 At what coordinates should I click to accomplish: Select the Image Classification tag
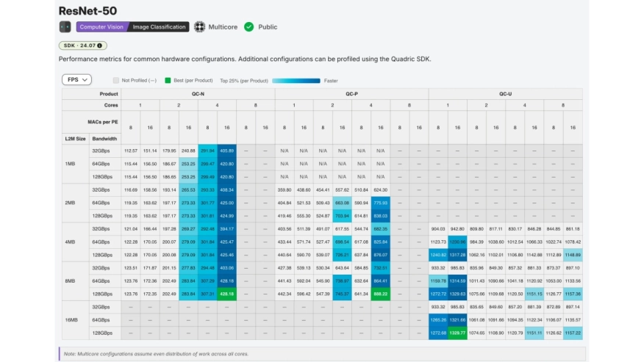click(159, 26)
